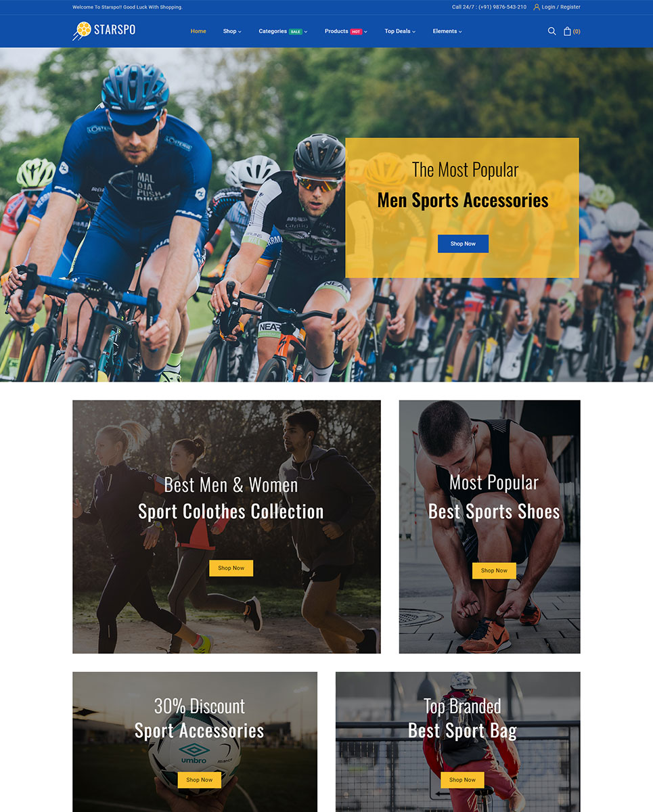Image resolution: width=653 pixels, height=812 pixels.
Task: Click Shop Now under Best Sport Bag
Action: (462, 780)
